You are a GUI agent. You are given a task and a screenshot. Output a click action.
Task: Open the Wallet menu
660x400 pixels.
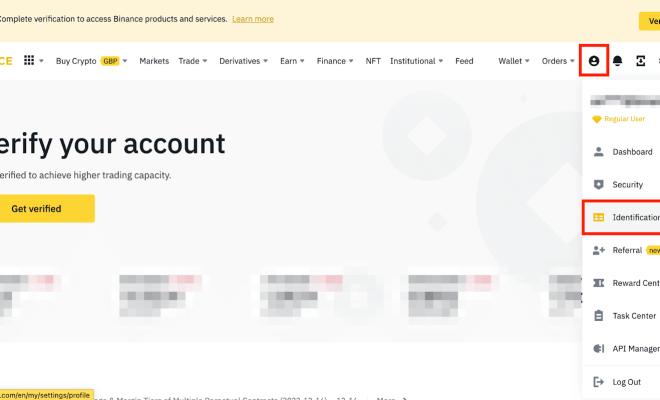[x=510, y=61]
